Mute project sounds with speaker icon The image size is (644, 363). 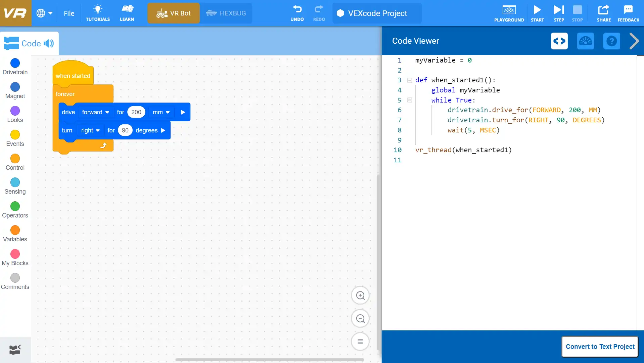49,43
